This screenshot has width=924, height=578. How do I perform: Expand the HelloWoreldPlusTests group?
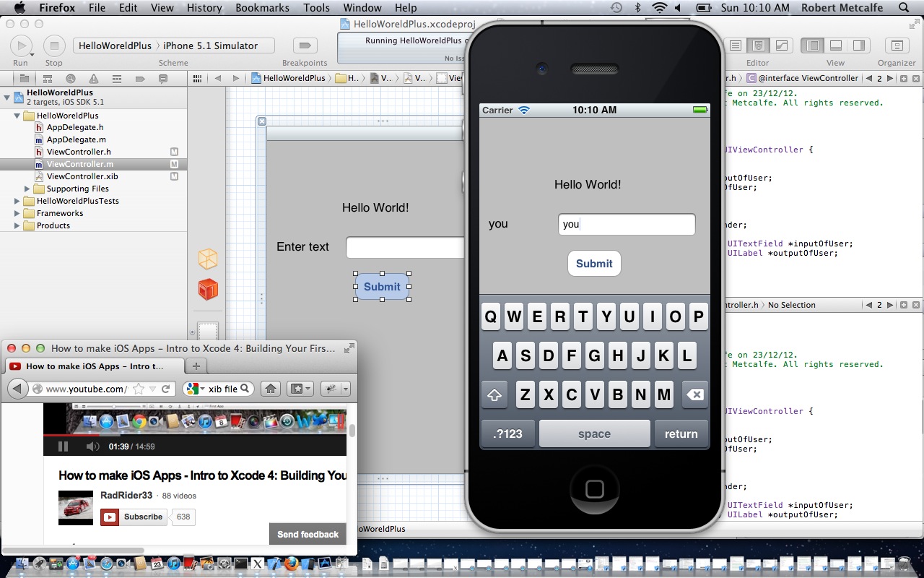pyautogui.click(x=17, y=201)
